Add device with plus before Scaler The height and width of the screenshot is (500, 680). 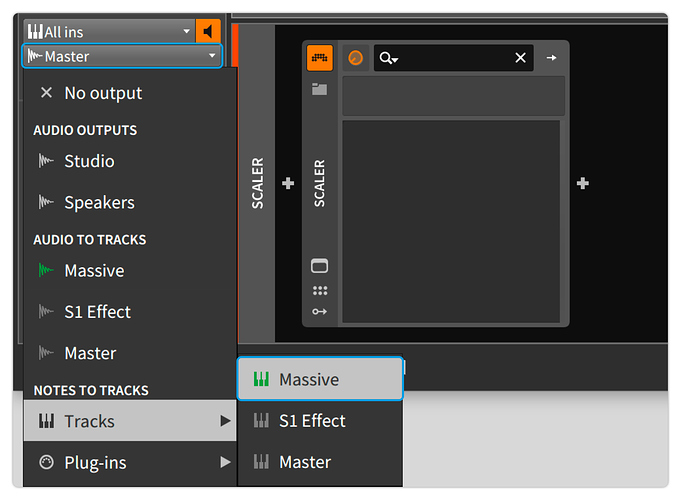click(x=288, y=183)
